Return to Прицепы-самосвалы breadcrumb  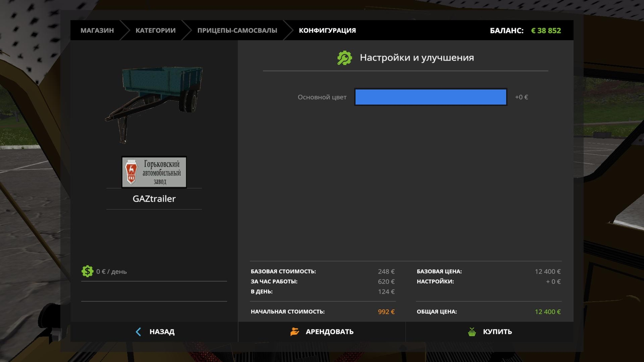point(237,31)
